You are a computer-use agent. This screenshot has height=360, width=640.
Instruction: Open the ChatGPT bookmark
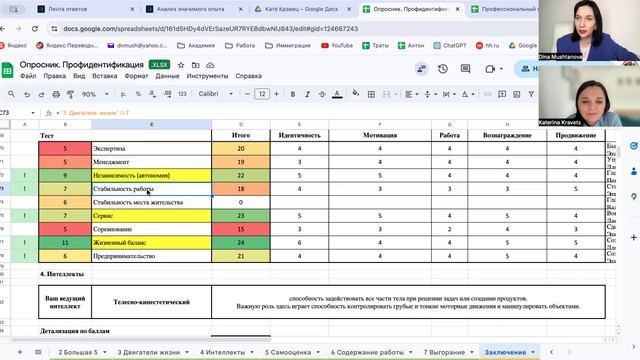[450, 45]
